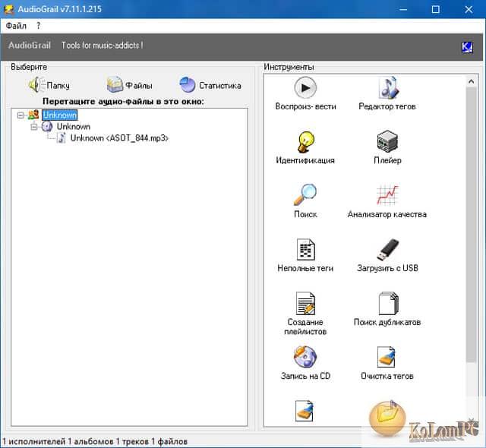Click the status bar text 1 исполнителей 1 альбомов
This screenshot has width=486, height=448.
(x=58, y=441)
